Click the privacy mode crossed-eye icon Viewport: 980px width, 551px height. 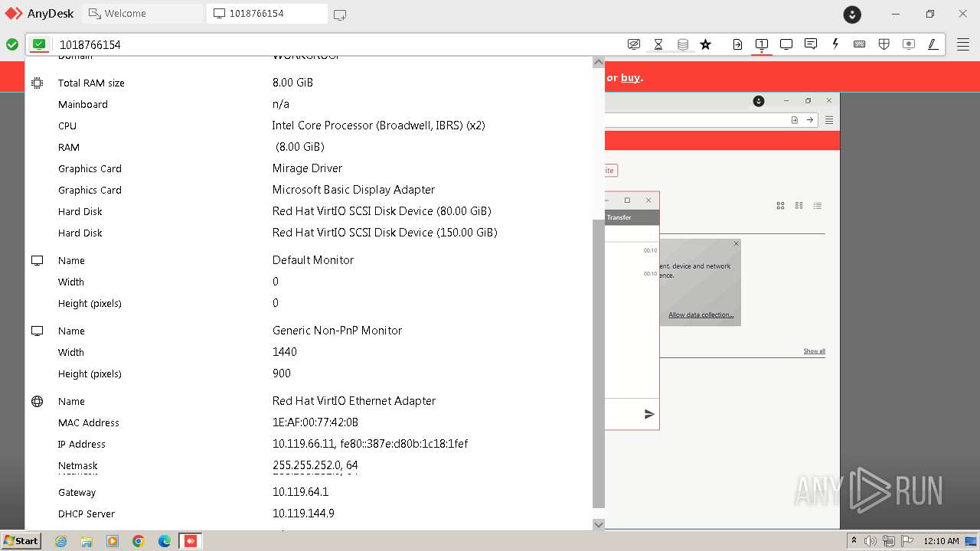[634, 44]
